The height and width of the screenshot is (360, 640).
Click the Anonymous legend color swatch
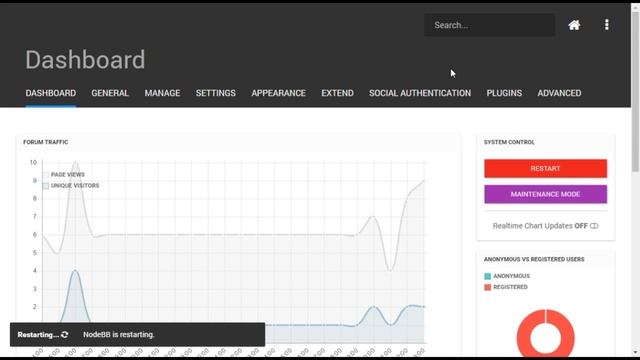[x=487, y=276]
